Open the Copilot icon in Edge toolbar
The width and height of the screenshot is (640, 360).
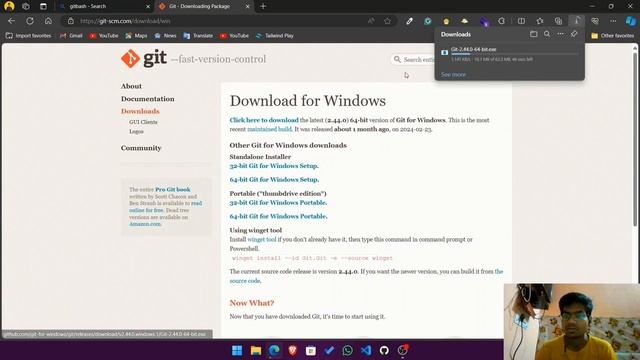(631, 21)
